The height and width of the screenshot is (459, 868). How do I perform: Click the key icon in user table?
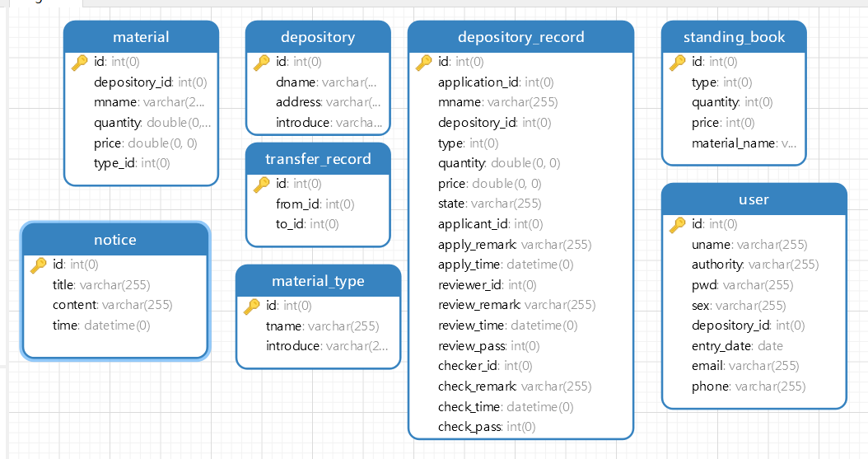click(x=677, y=225)
